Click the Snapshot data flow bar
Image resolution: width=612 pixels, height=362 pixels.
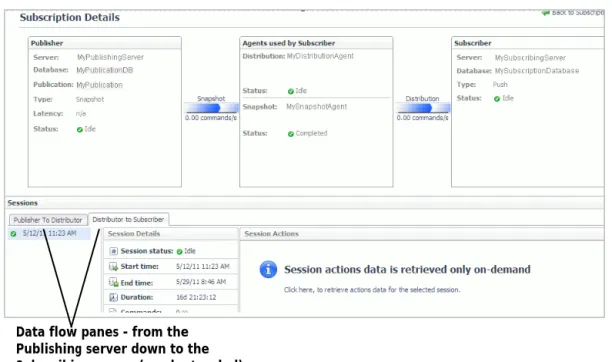pos(211,107)
